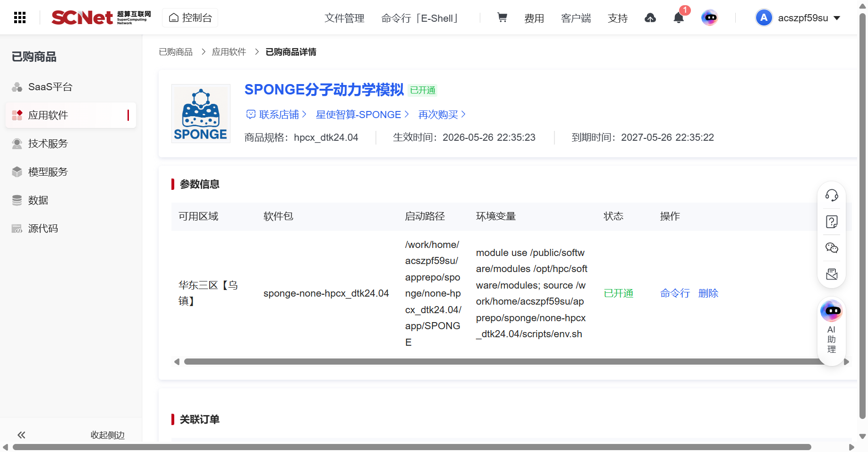The image size is (868, 452).
Task: Click 商品规格 value hpcx_dtk24.04
Action: pos(326,137)
